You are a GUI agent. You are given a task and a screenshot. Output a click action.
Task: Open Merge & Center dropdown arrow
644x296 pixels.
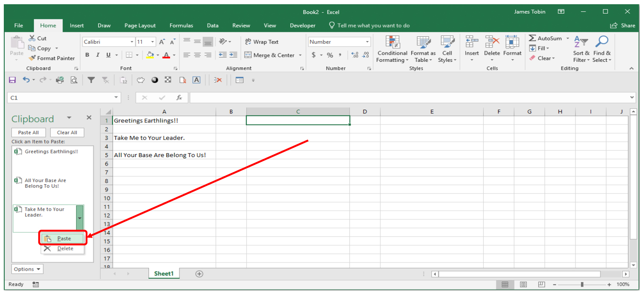[x=300, y=55]
